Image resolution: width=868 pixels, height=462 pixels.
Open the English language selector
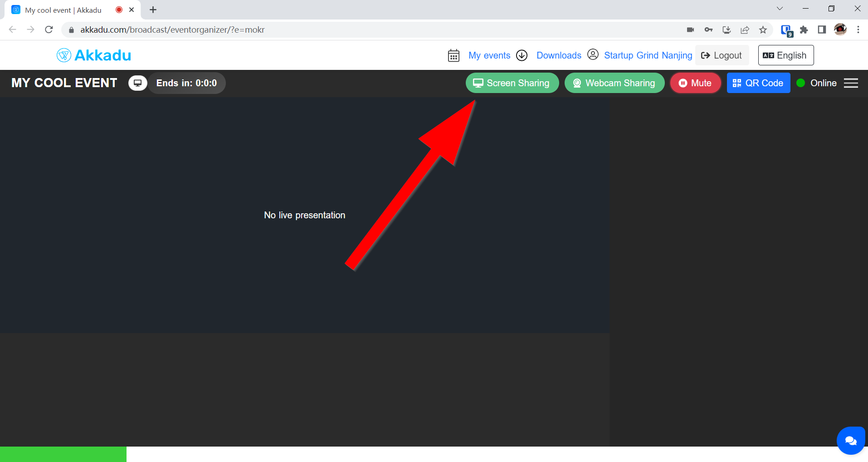785,55
